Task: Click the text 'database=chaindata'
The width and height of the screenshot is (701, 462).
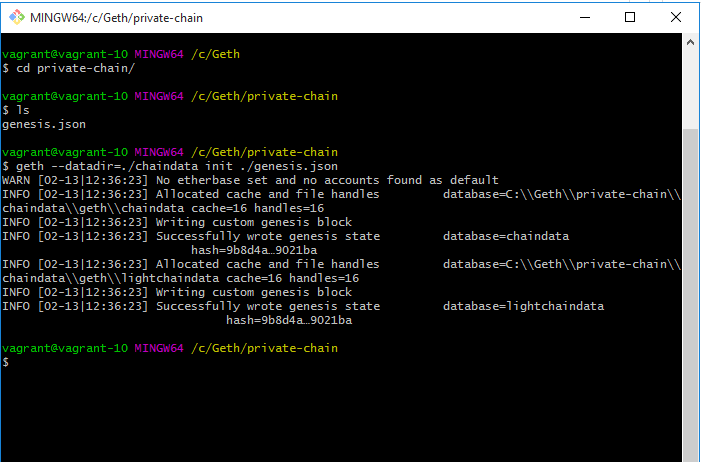Action: (x=506, y=236)
